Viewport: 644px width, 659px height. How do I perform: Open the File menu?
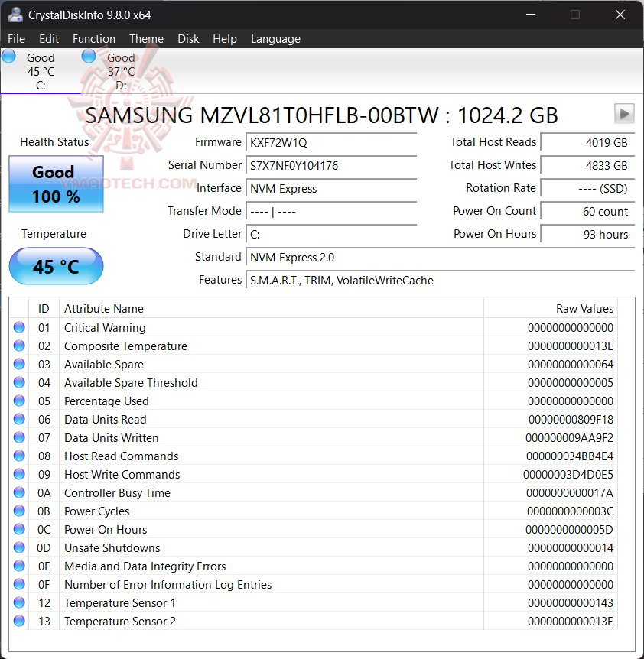coord(16,39)
